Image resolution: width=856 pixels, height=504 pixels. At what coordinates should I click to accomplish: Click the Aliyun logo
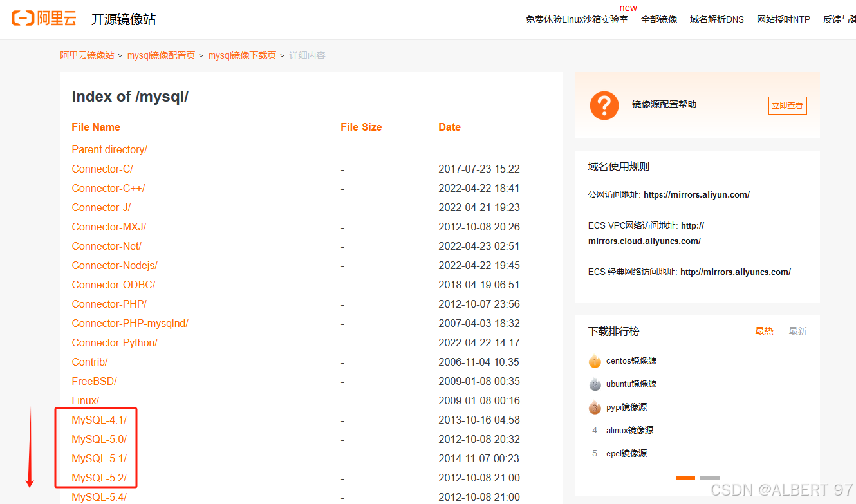click(44, 18)
